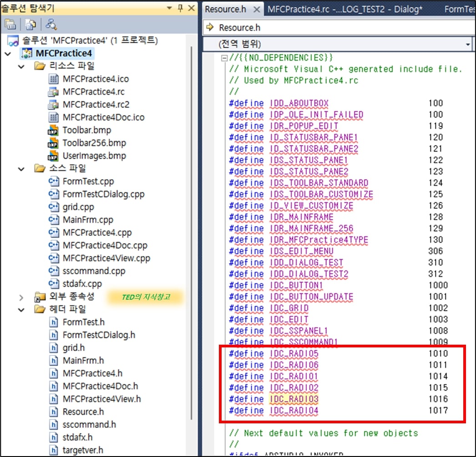The image size is (476, 457).
Task: Select MFCPractice4Doc.cpp source file
Action: point(105,246)
